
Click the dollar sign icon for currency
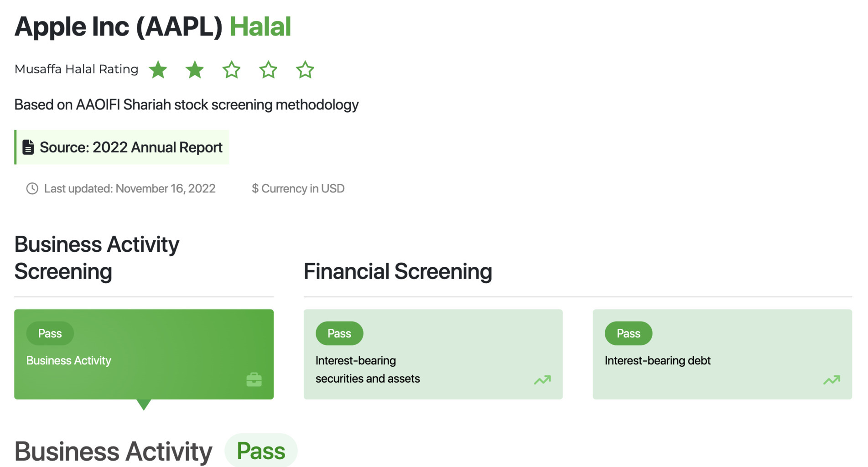pos(255,188)
